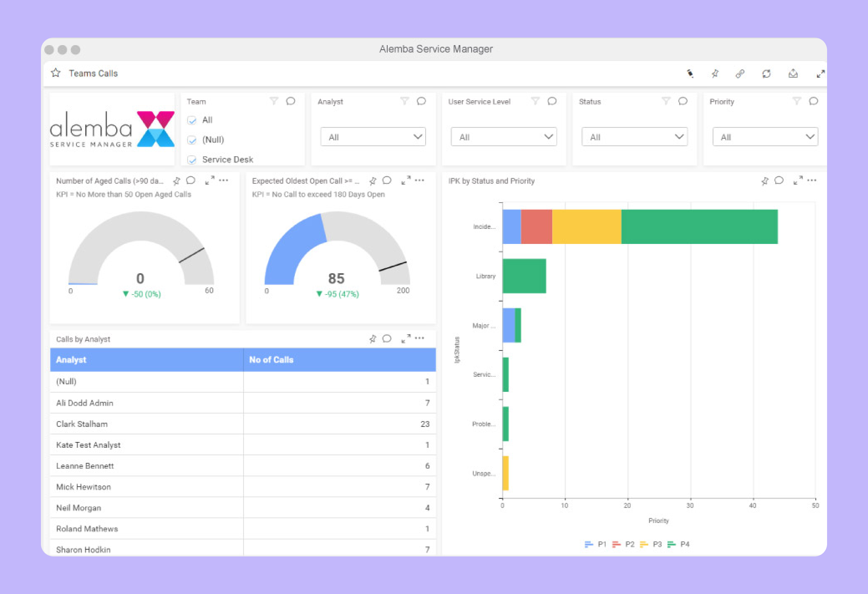The width and height of the screenshot is (868, 594).
Task: Select the Ali Dodd Admin row
Action: [x=243, y=403]
